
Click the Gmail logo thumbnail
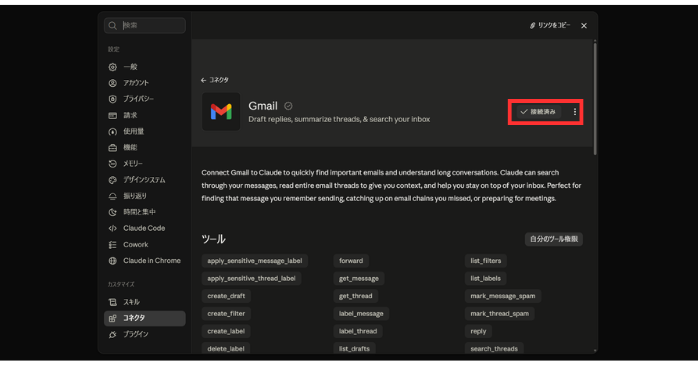pos(221,112)
